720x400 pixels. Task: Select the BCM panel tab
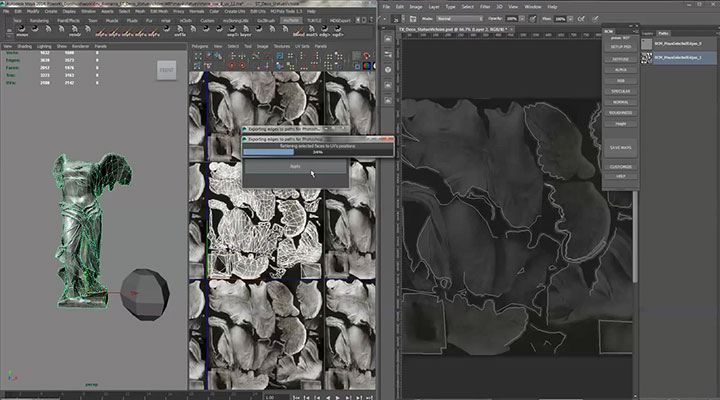pos(609,32)
